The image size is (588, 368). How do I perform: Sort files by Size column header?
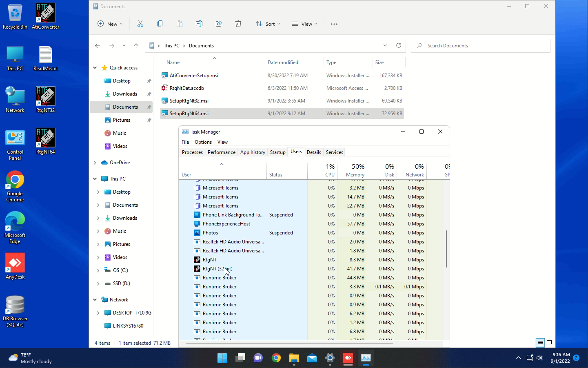(388, 62)
